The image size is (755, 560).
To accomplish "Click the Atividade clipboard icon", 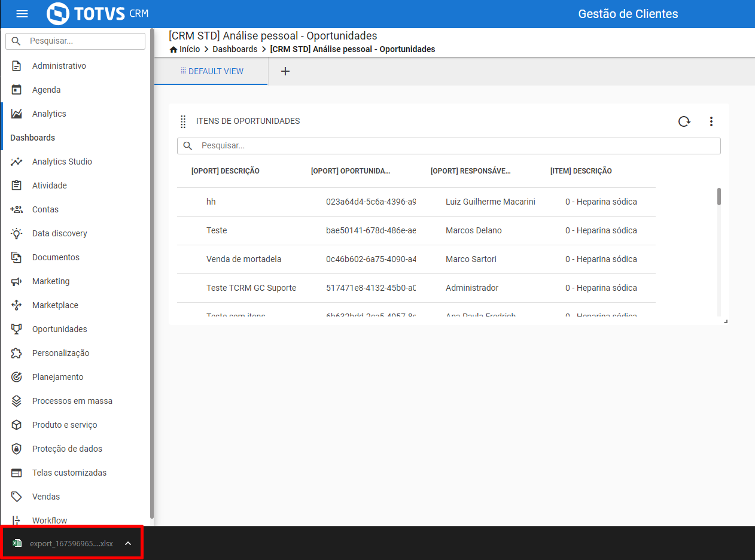I will 17,185.
